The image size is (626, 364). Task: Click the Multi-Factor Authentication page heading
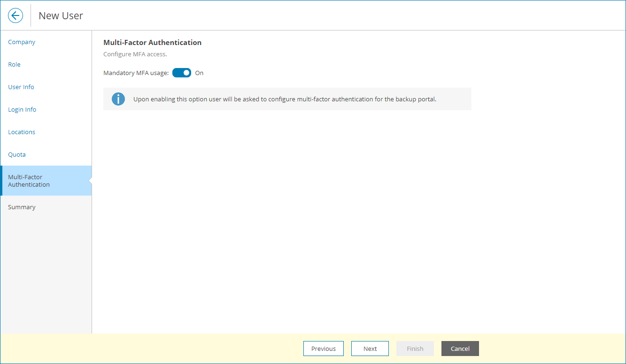(152, 42)
